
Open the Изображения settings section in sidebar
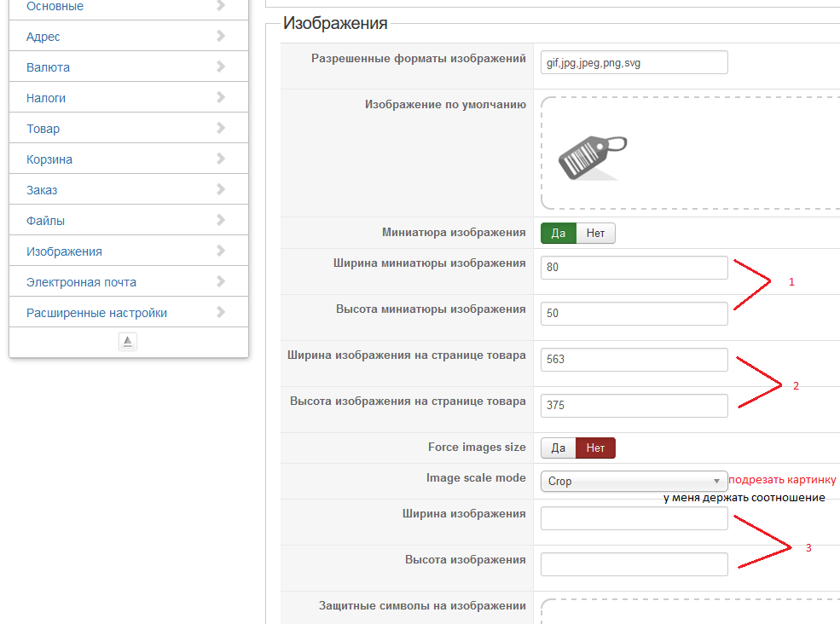tap(64, 251)
